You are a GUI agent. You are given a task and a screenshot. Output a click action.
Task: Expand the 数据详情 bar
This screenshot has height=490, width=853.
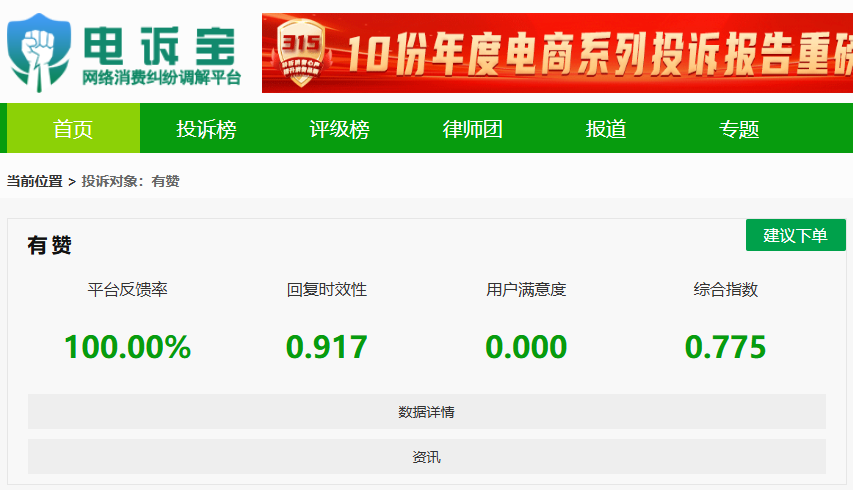tap(426, 412)
